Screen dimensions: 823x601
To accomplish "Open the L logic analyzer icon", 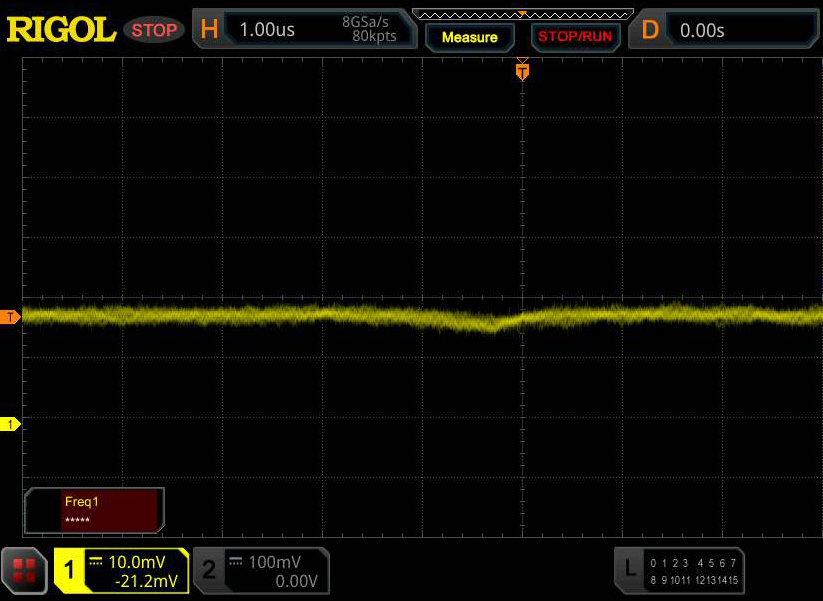I will tap(630, 570).
